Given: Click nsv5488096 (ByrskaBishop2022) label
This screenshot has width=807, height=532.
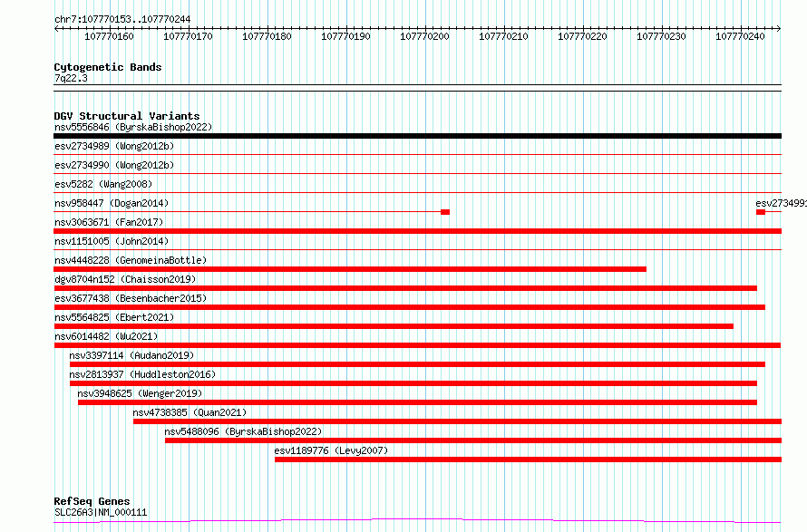Looking at the screenshot, I should [243, 431].
